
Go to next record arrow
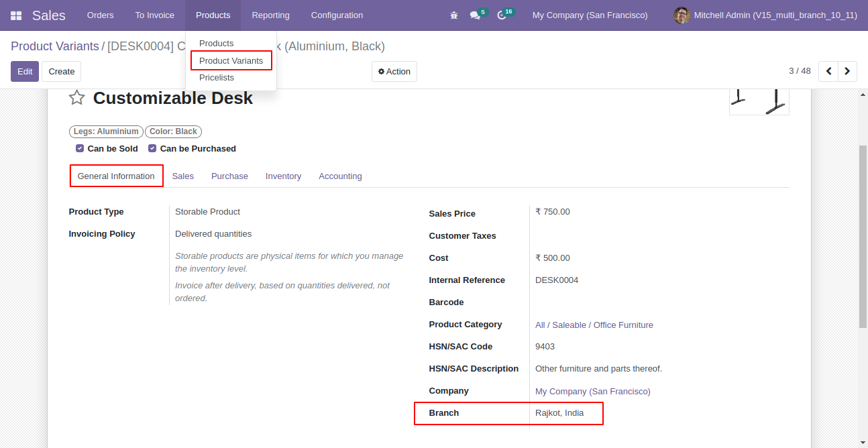click(x=848, y=71)
